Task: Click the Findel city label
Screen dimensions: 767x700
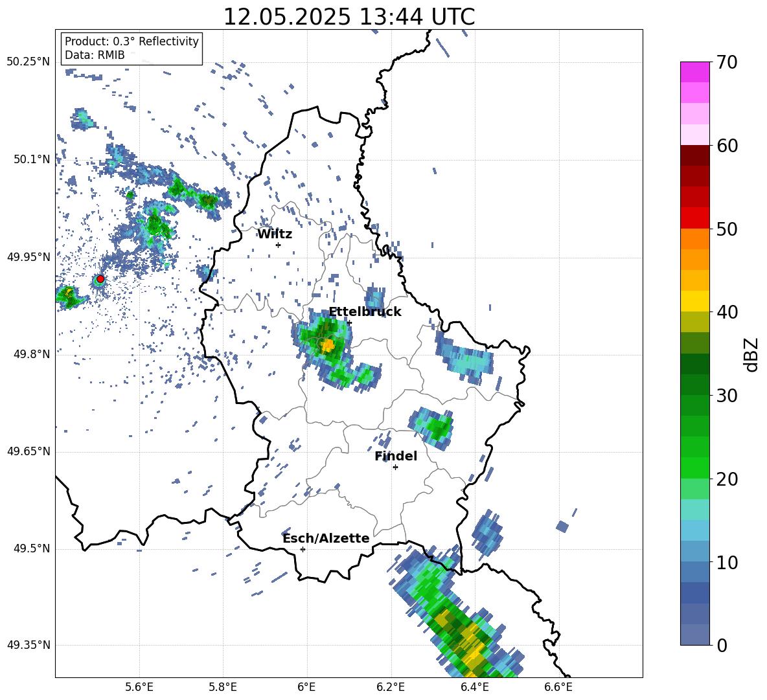Action: click(396, 456)
